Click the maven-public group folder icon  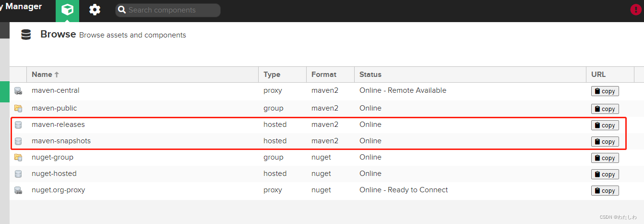tap(18, 108)
